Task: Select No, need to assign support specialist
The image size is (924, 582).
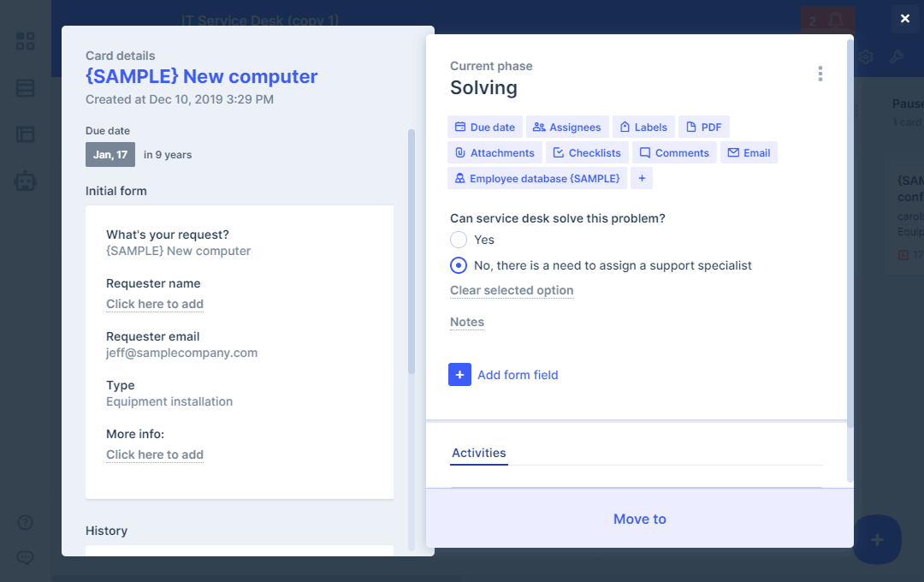Action: [459, 265]
